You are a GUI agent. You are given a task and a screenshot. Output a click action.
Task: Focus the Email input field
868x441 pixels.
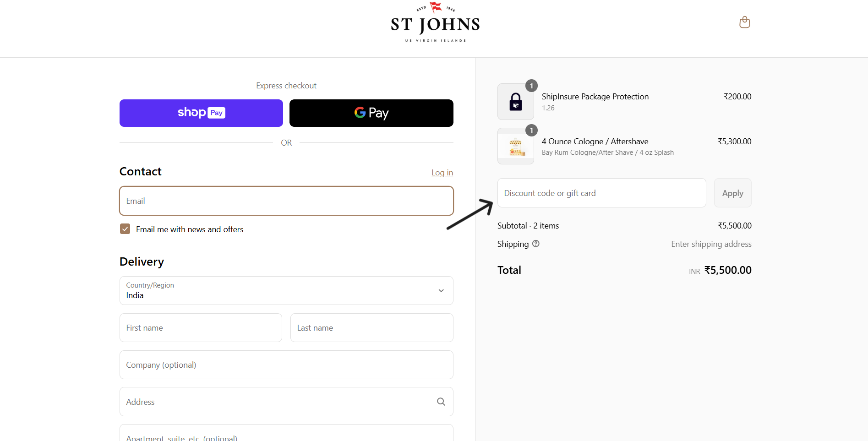pos(286,201)
